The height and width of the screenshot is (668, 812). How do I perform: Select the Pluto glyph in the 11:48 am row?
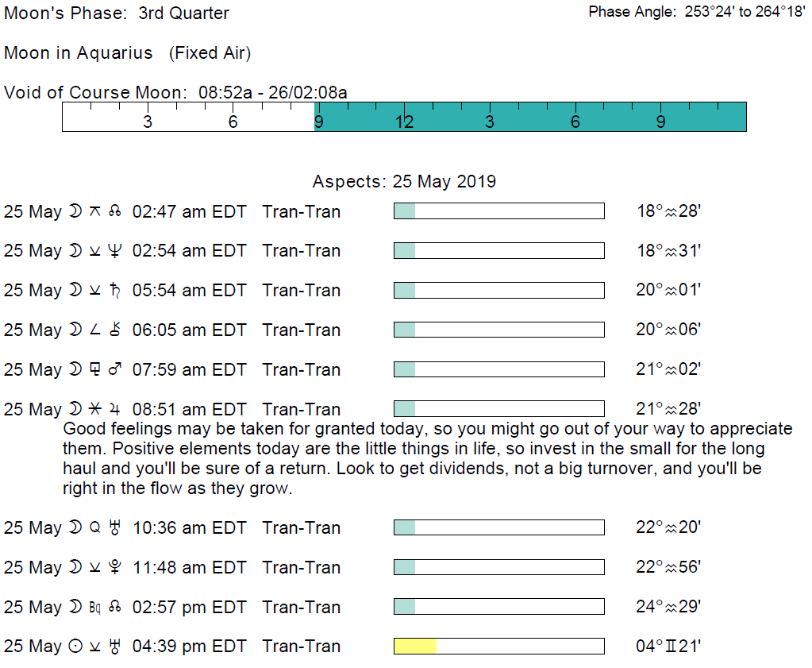tap(115, 568)
